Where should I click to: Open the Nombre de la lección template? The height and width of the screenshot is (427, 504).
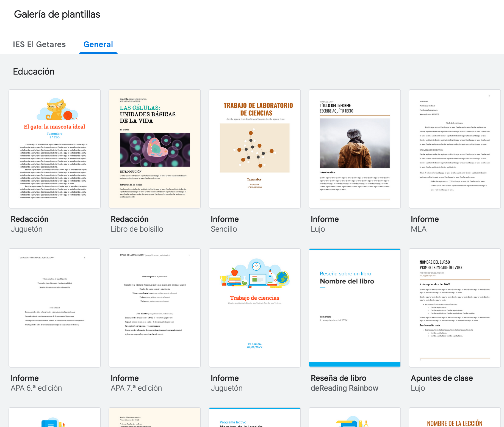click(455, 418)
